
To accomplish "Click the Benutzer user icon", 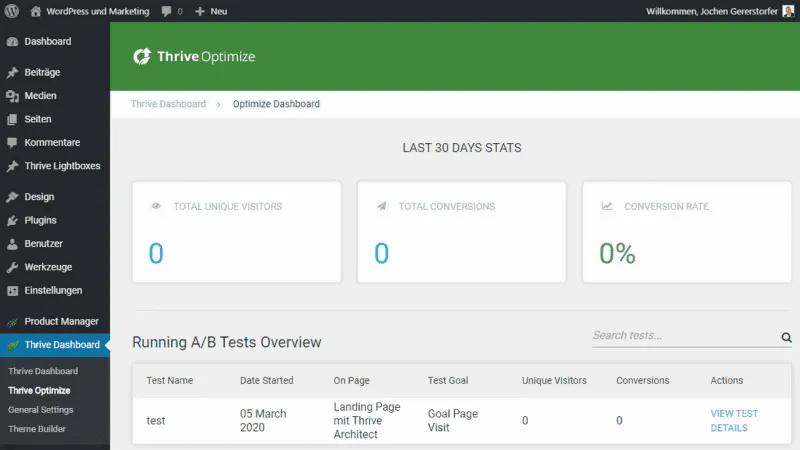I will coord(12,244).
